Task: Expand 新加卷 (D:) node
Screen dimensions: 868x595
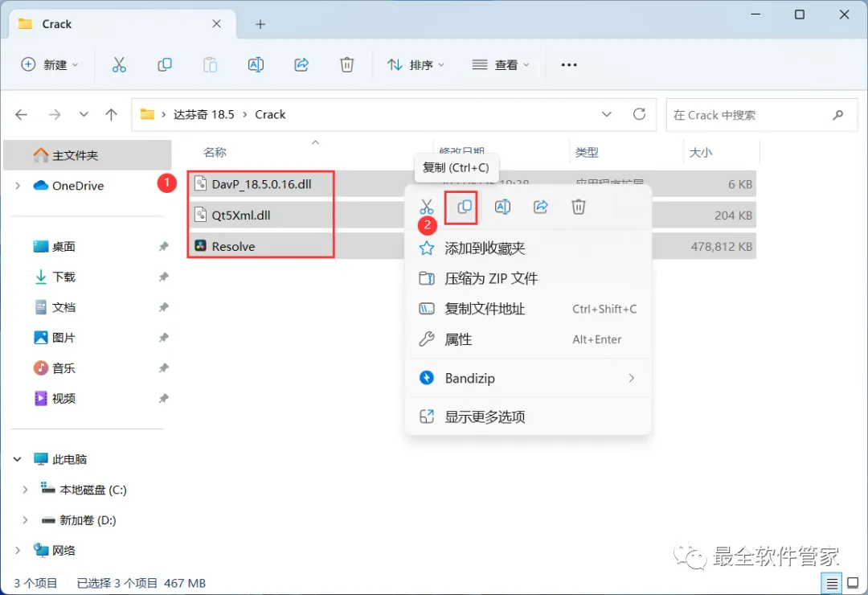Action: pyautogui.click(x=25, y=520)
